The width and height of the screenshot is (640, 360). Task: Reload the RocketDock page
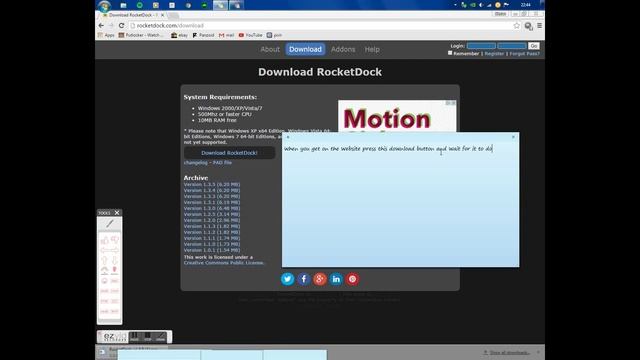(121, 25)
